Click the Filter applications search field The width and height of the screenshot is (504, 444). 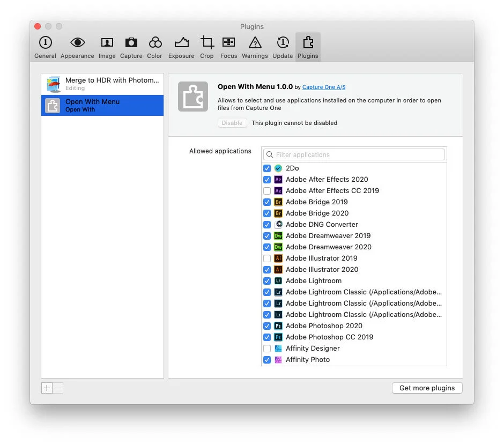354,154
